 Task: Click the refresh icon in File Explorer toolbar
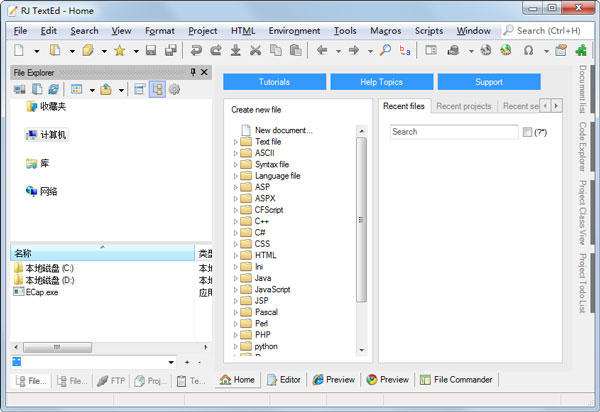[54, 89]
